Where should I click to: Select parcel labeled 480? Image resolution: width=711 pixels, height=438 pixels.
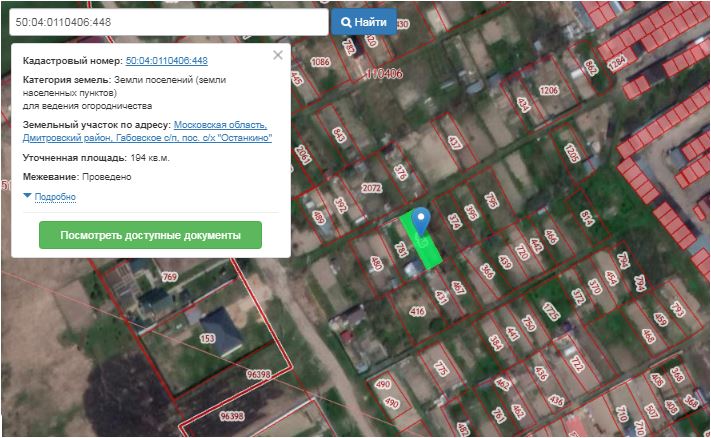(x=376, y=263)
